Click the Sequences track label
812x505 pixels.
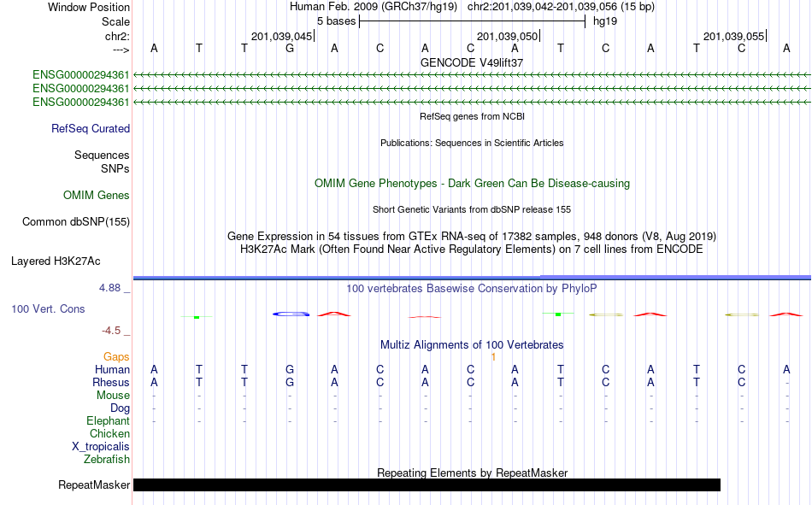102,156
